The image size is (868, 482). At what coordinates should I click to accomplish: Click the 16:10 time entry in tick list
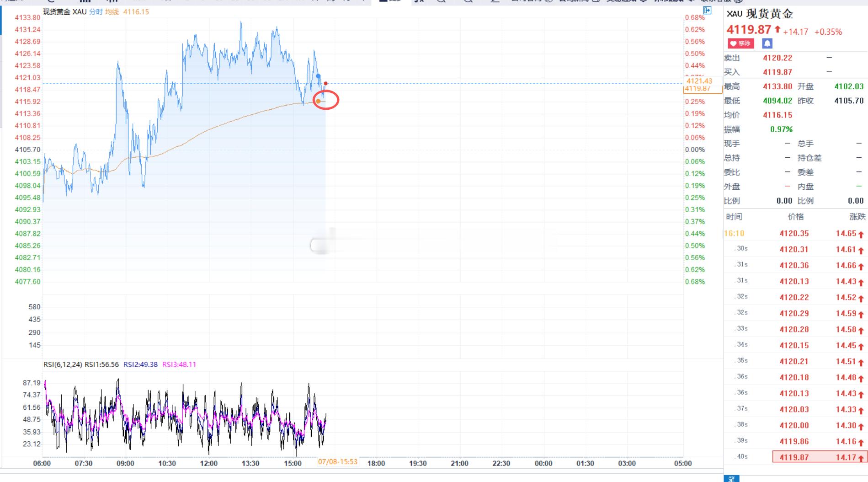point(734,233)
